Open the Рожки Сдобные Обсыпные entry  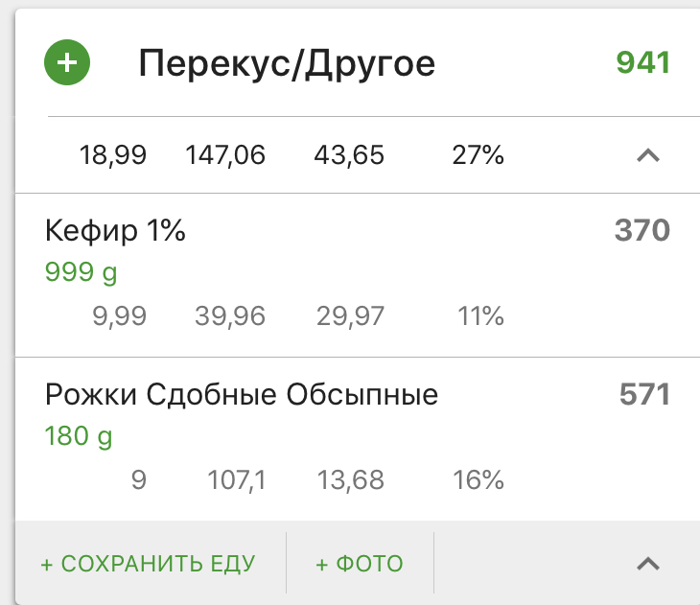[x=242, y=394]
